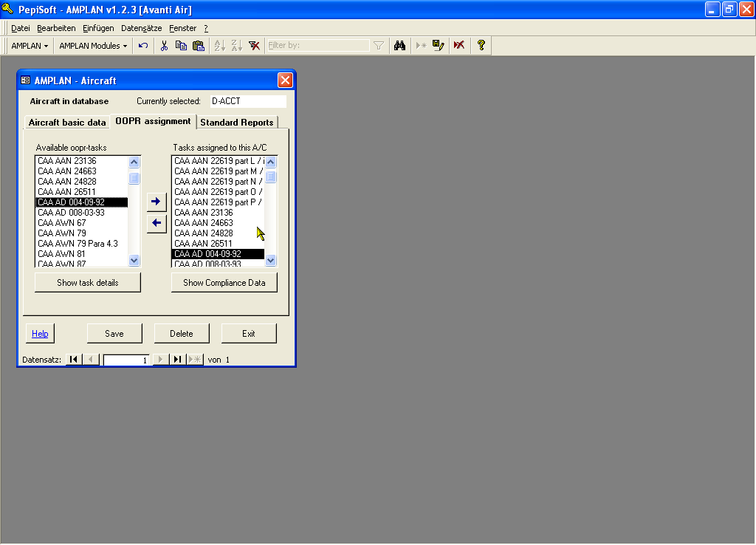Click the remove filter icon

254,46
